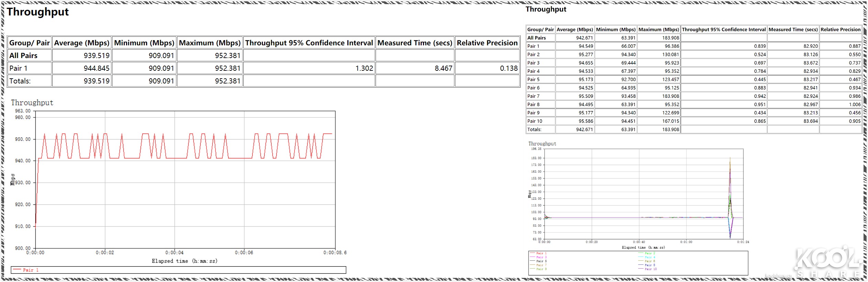Click the red Pair 1 legend in left chart
The width and height of the screenshot is (868, 282).
point(30,270)
